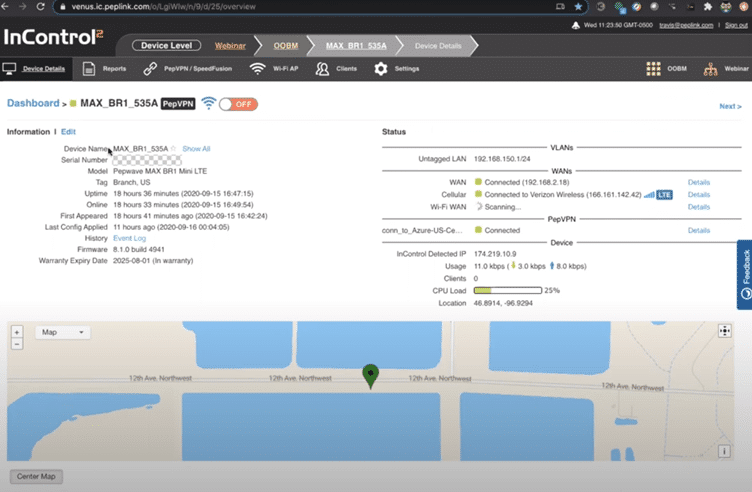This screenshot has height=492, width=752.
Task: Open Details for the WAN connection
Action: click(699, 182)
